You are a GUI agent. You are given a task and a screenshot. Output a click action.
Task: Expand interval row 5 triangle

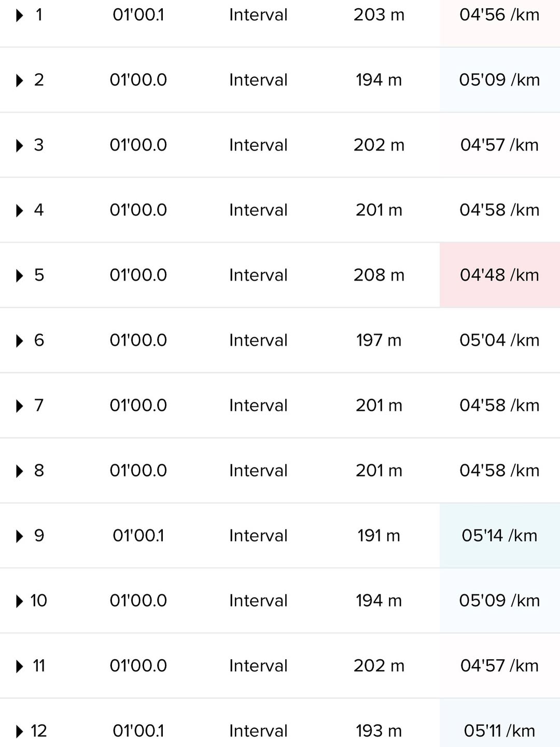20,275
